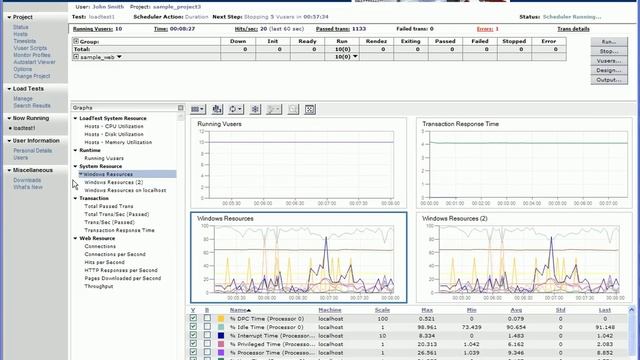Open Status in the Project menu

pyautogui.click(x=21, y=27)
